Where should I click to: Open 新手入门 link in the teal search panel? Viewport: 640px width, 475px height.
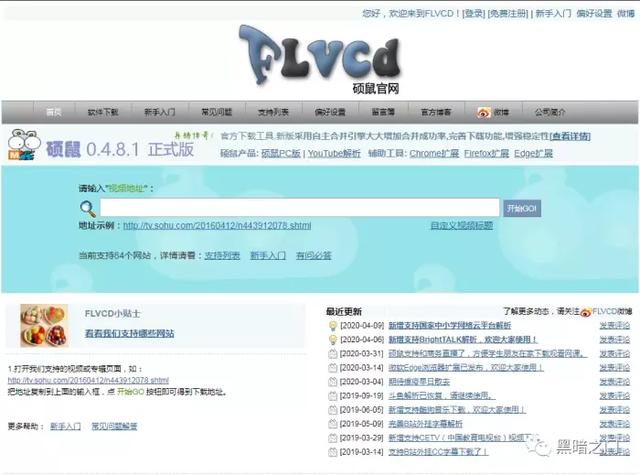[x=268, y=256]
